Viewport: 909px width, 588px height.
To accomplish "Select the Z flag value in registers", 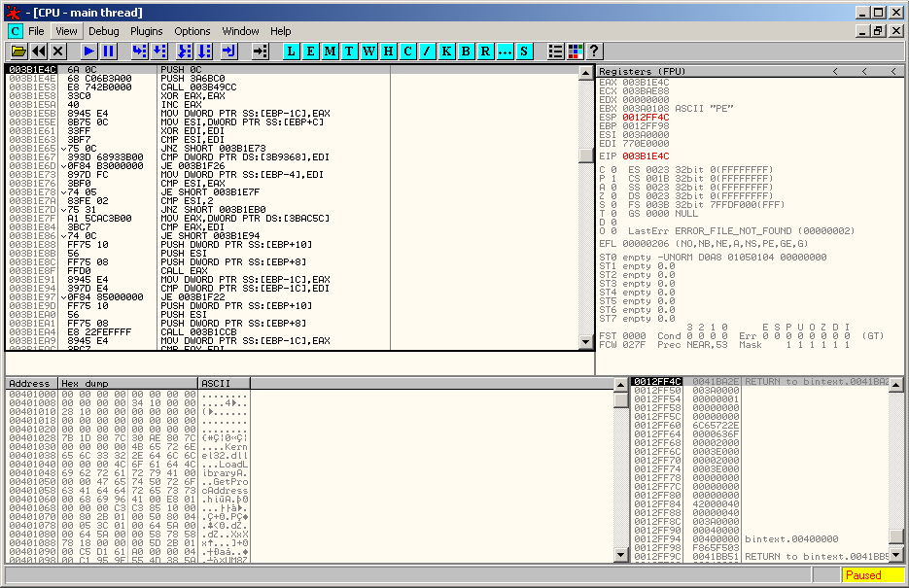I will pos(613,195).
